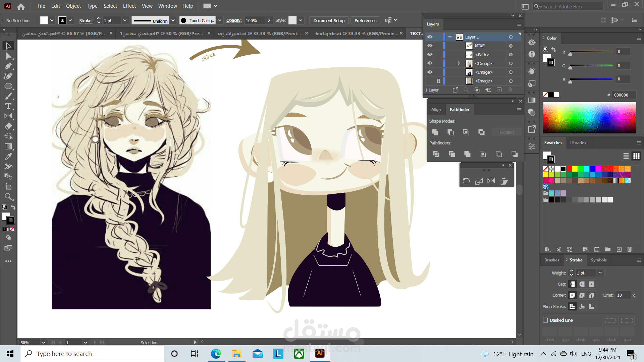The width and height of the screenshot is (644, 362).
Task: Open text.girle.ai document tab
Action: (x=357, y=34)
